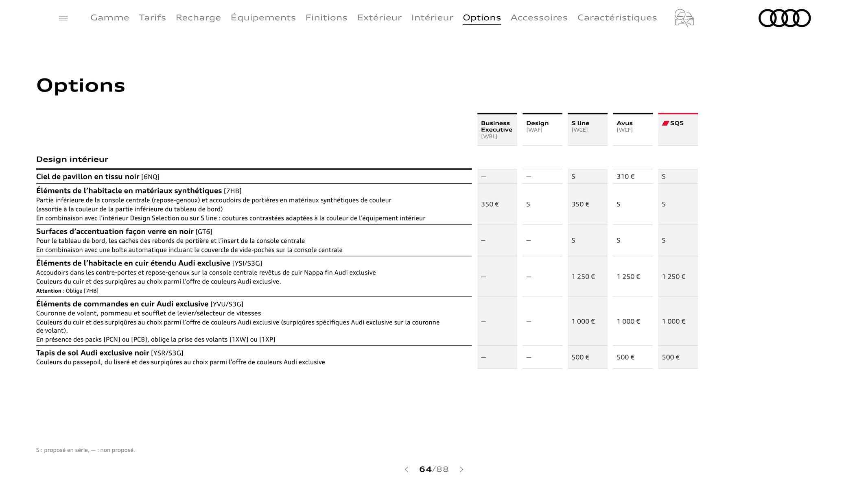Click 500 € in SQ5 column
The width and height of the screenshot is (868, 488).
(678, 357)
